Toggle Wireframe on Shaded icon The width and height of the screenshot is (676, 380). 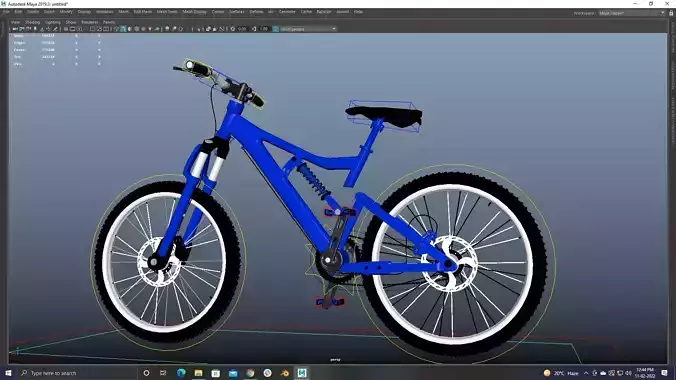[x=137, y=29]
